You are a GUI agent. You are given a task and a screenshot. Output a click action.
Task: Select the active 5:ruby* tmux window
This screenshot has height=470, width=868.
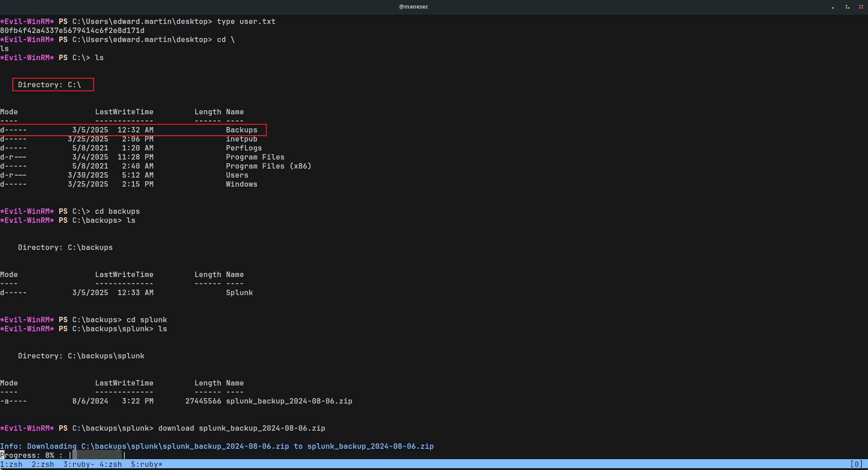(147, 464)
